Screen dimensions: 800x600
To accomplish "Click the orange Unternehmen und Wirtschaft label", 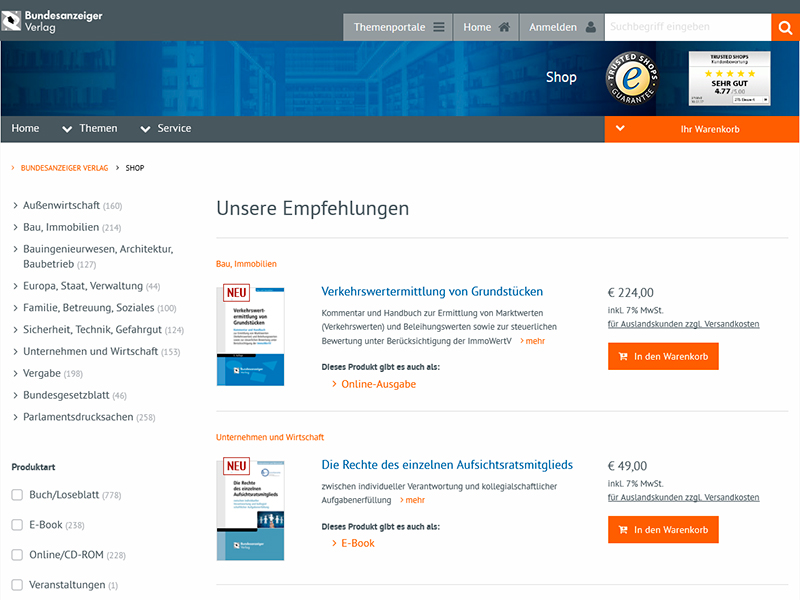I will [x=270, y=437].
